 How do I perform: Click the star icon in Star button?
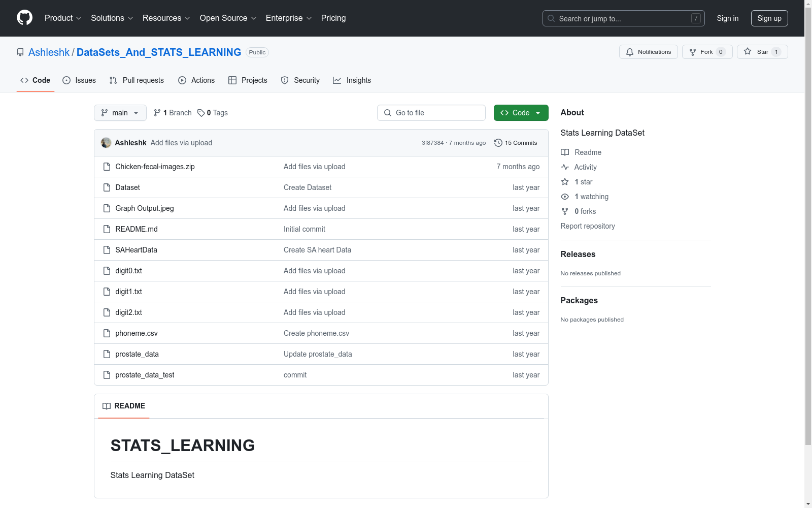pyautogui.click(x=748, y=51)
